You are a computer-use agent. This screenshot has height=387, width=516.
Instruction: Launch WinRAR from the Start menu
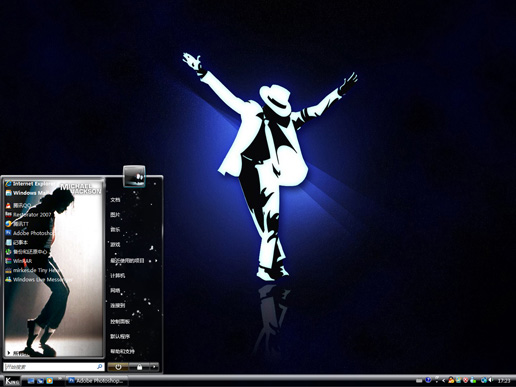[x=19, y=261]
